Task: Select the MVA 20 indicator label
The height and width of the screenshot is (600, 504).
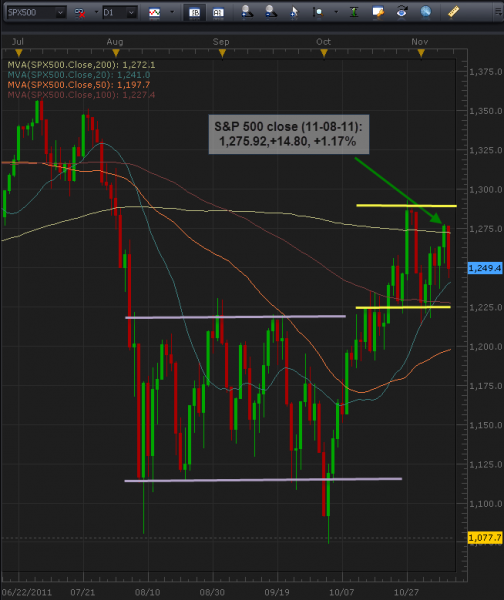Action: coord(79,75)
